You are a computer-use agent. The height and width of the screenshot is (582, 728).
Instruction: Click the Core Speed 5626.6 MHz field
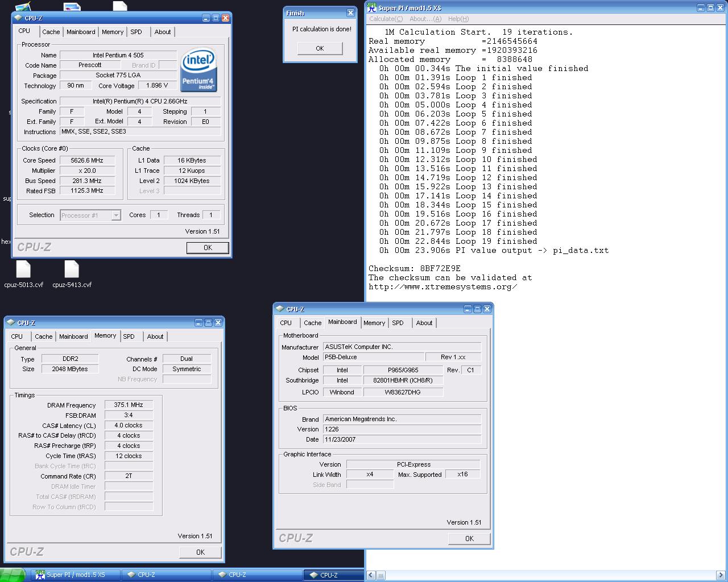point(87,160)
